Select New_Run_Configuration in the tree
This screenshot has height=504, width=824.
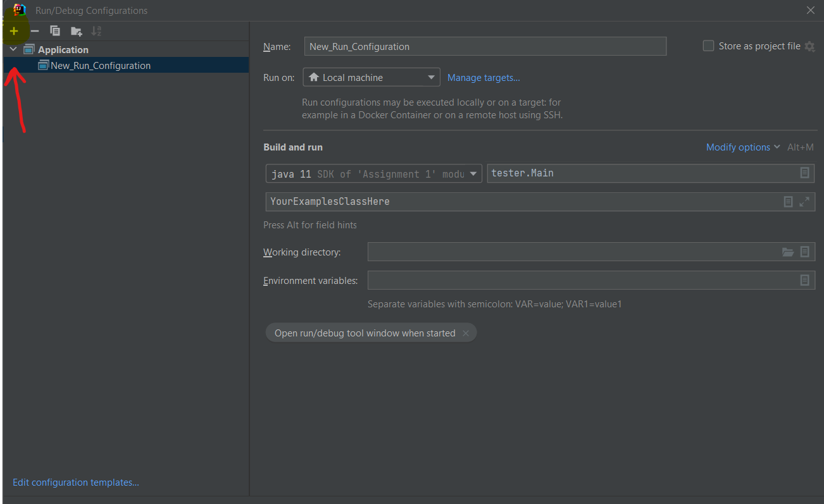pos(100,65)
